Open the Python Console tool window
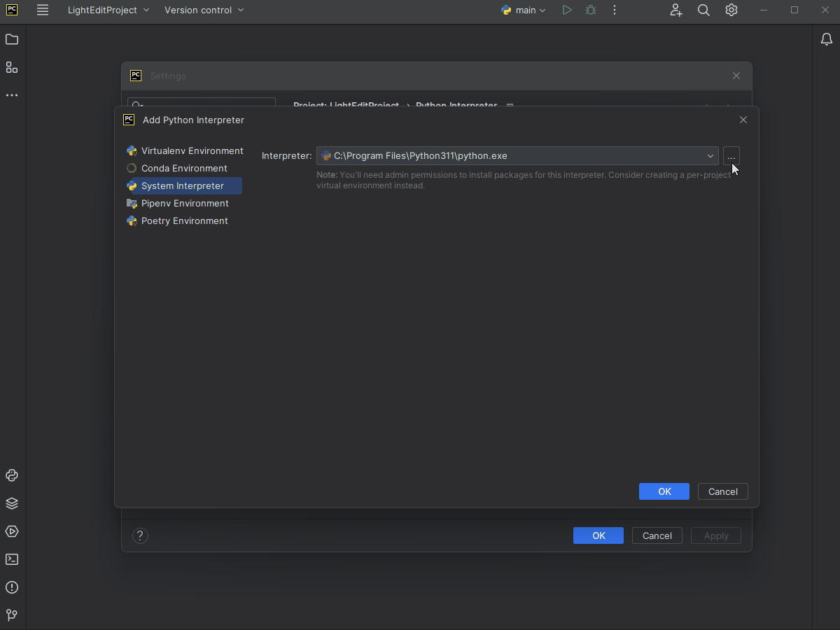The width and height of the screenshot is (840, 630). (12, 475)
